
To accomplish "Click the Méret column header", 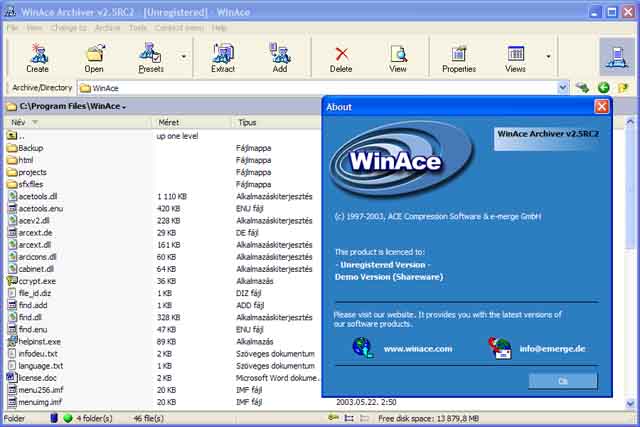I will pos(169,122).
